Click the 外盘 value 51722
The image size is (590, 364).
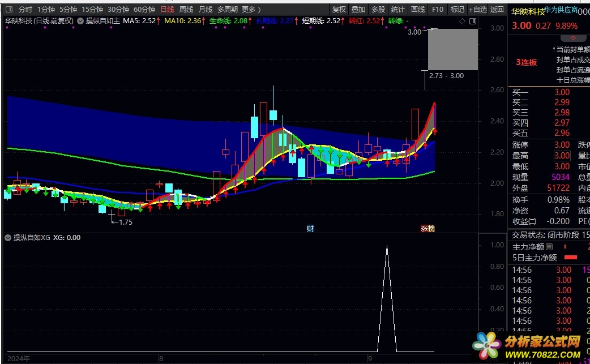(x=558, y=187)
